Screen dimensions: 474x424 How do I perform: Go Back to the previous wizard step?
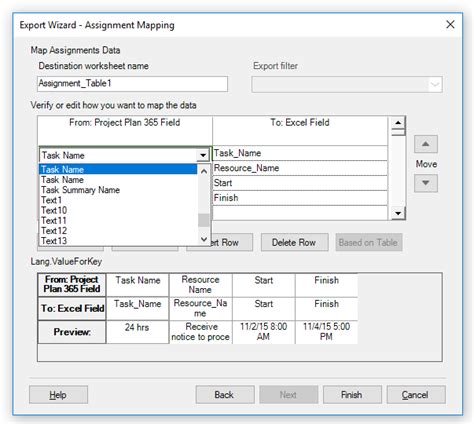(225, 395)
